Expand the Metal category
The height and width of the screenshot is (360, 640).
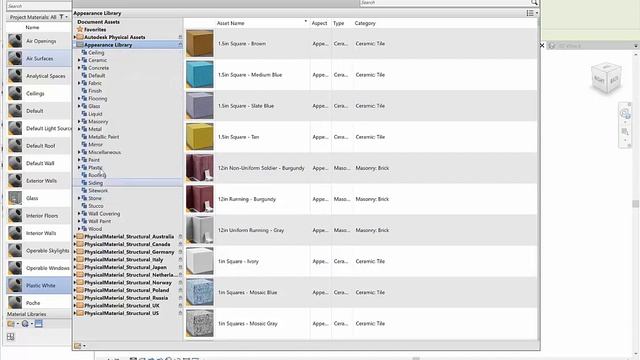79,129
